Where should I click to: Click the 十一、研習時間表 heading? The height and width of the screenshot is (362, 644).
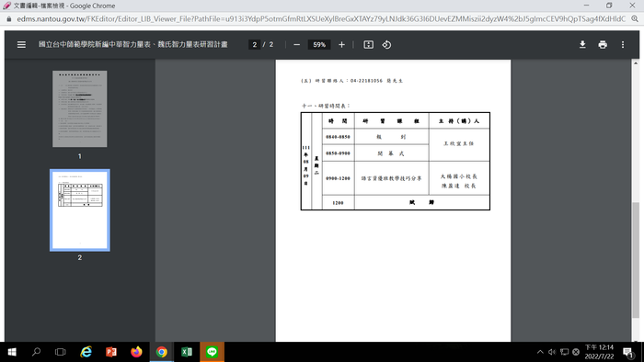click(x=326, y=106)
